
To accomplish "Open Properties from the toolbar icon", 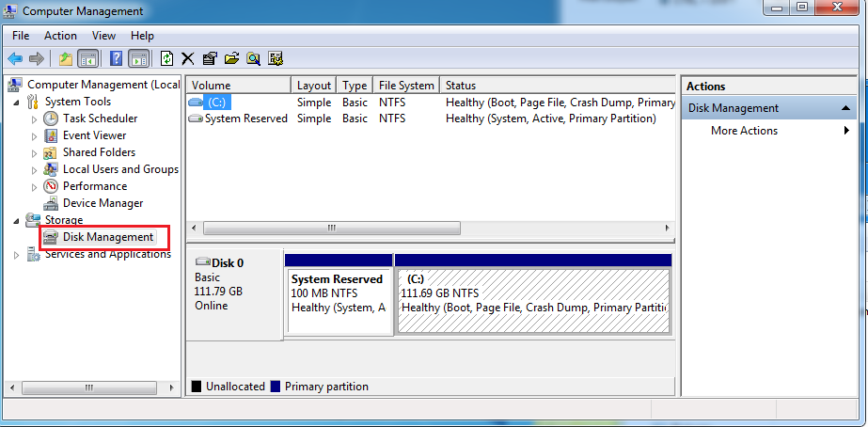I will (x=210, y=58).
